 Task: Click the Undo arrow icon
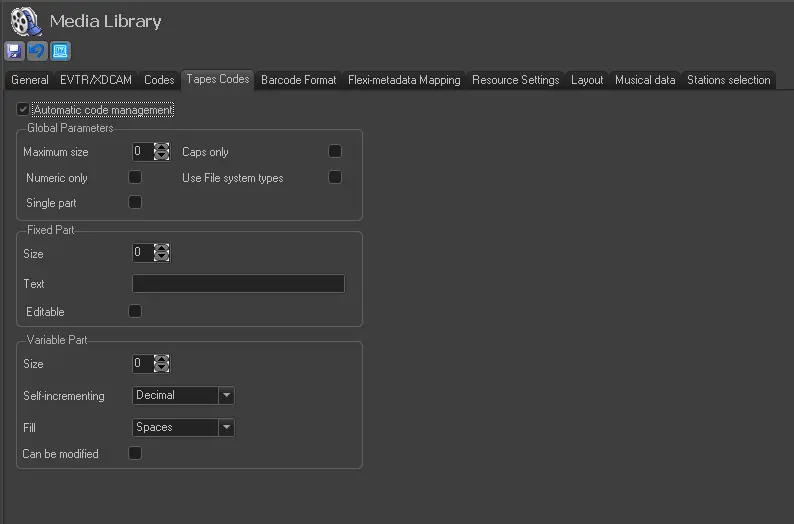click(37, 50)
